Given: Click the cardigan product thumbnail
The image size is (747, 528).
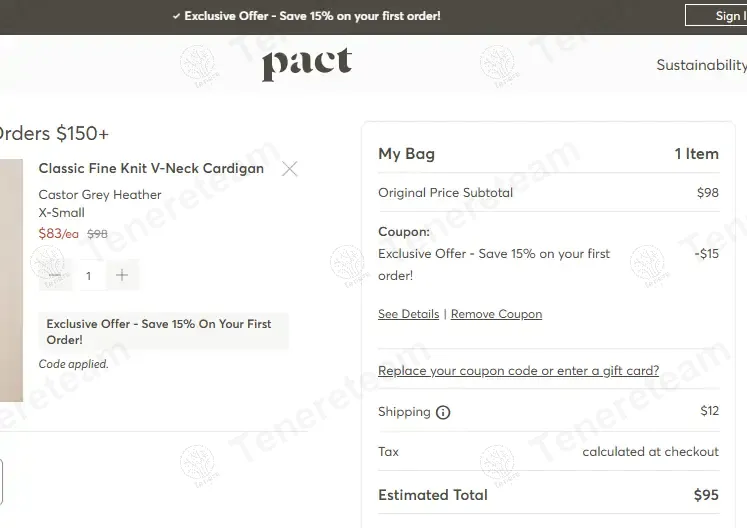Looking at the screenshot, I should 11,280.
